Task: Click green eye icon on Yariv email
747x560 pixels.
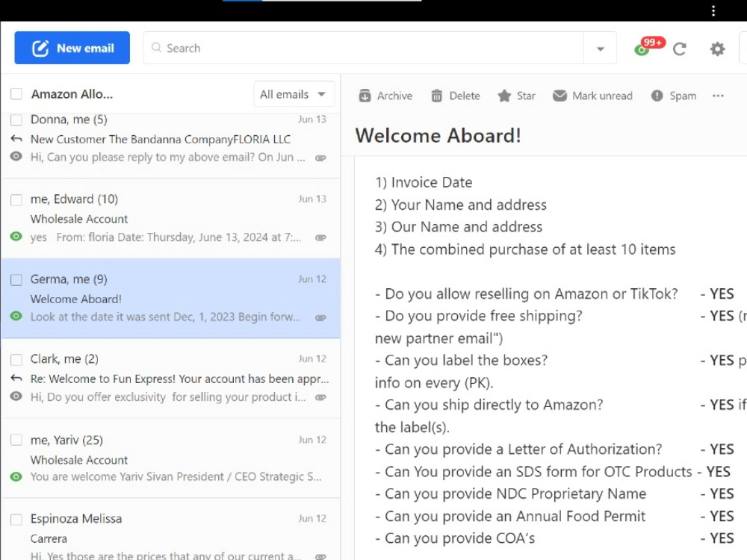Action: [x=16, y=476]
